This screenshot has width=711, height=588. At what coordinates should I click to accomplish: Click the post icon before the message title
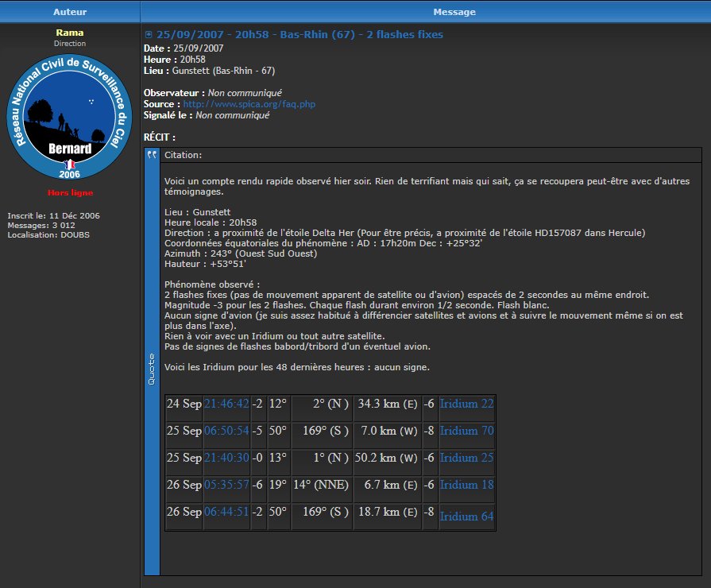click(x=149, y=34)
